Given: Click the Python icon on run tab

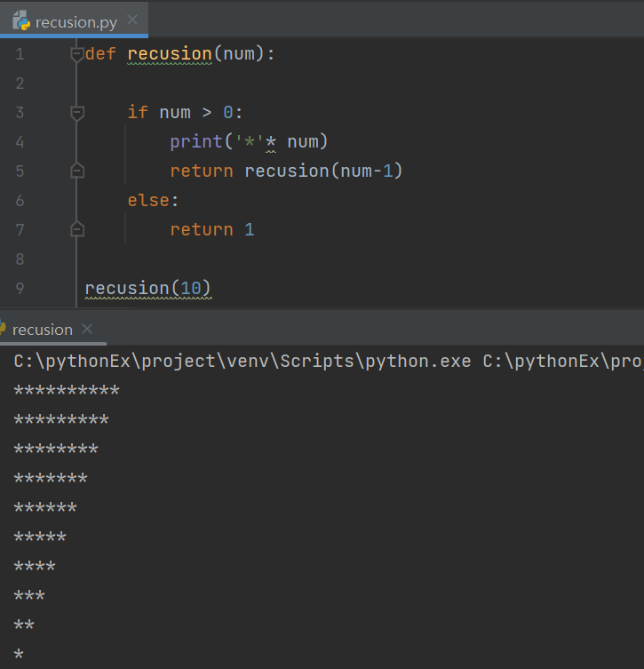Looking at the screenshot, I should tap(2, 328).
